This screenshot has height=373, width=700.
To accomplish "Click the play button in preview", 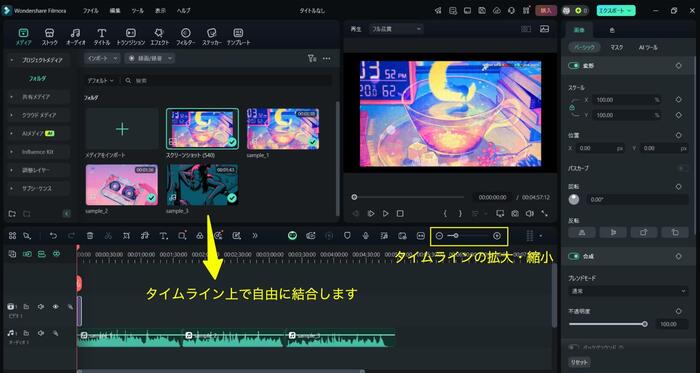I will (x=385, y=214).
